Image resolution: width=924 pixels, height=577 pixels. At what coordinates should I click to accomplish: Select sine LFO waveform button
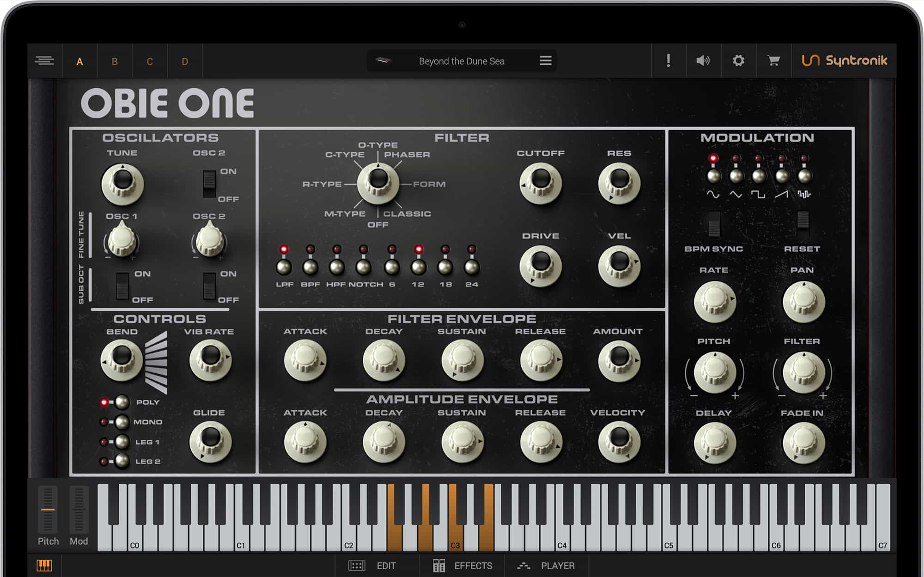(713, 176)
